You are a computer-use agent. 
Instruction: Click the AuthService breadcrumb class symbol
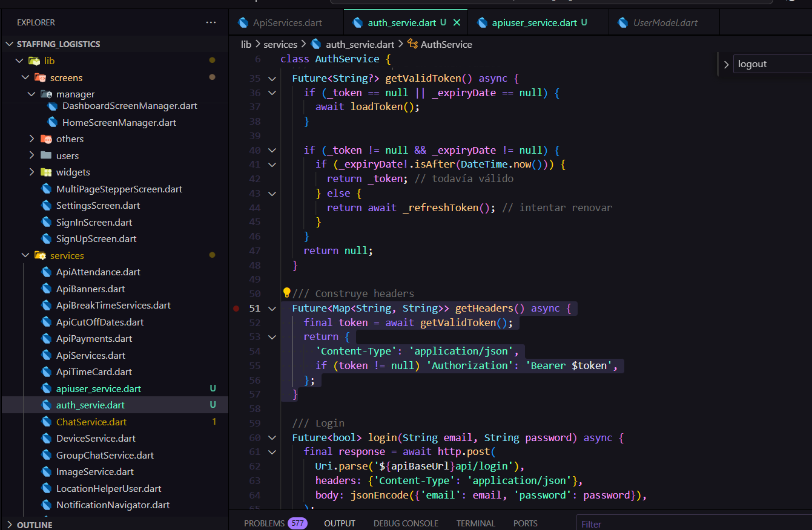[446, 44]
